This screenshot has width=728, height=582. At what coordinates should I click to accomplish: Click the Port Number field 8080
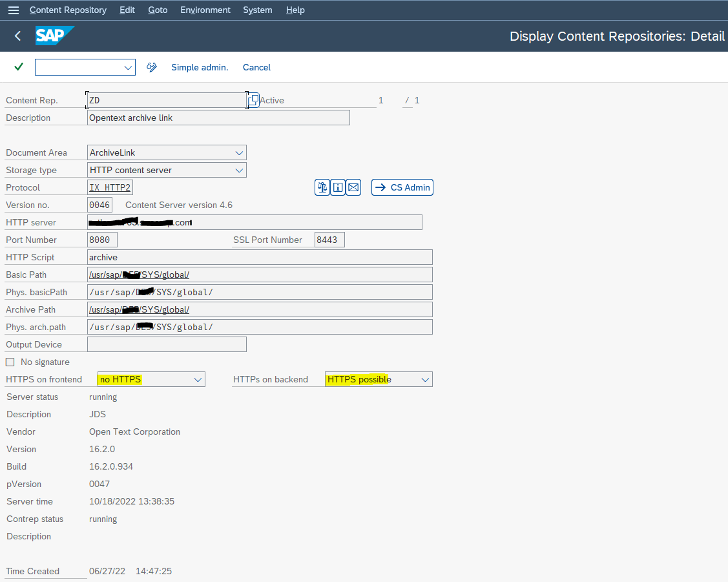coord(102,240)
